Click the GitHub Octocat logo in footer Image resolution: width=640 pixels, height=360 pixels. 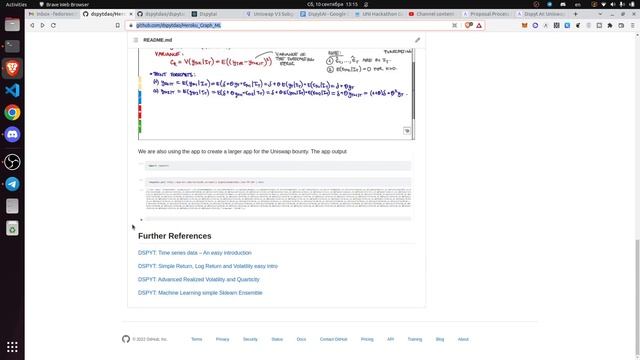pyautogui.click(x=126, y=339)
